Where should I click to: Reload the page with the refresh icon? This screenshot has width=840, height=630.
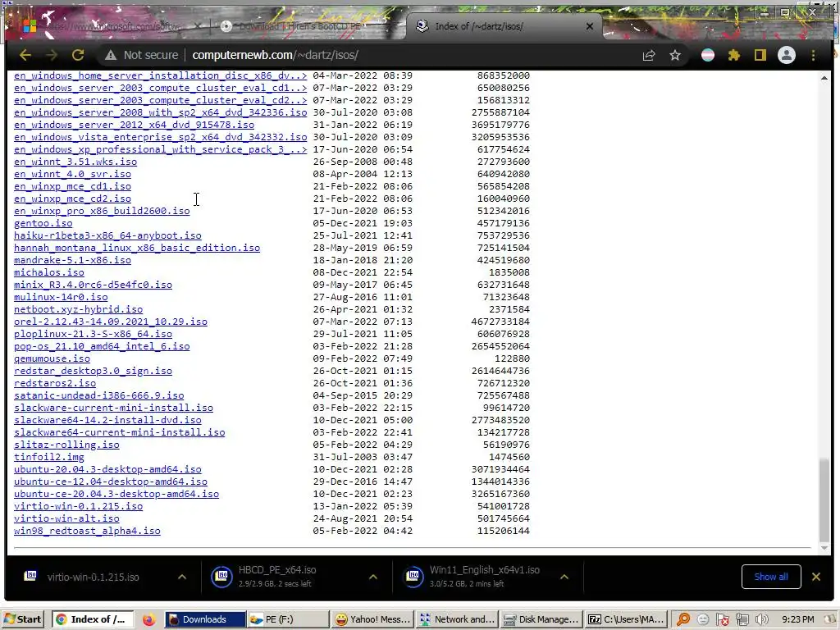(x=78, y=55)
